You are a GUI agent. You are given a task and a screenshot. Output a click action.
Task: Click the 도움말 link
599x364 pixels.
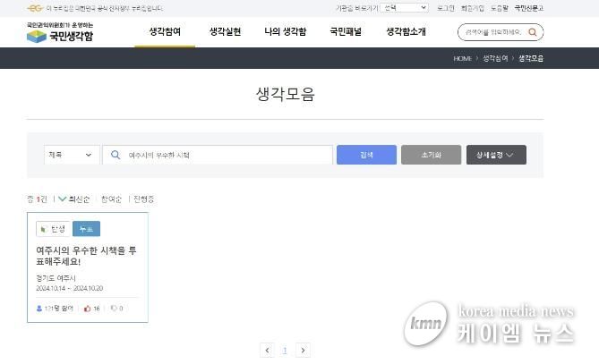pyautogui.click(x=500, y=8)
